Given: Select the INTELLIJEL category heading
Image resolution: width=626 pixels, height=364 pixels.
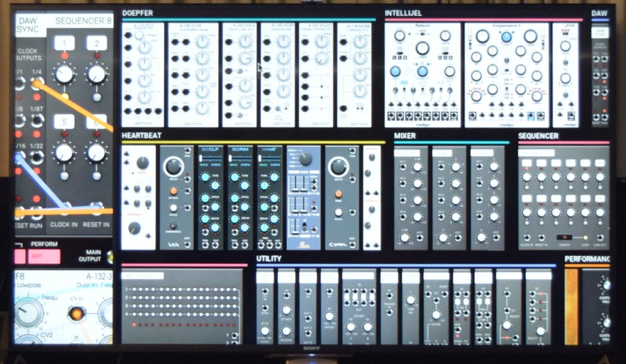Looking at the screenshot, I should tap(403, 13).
